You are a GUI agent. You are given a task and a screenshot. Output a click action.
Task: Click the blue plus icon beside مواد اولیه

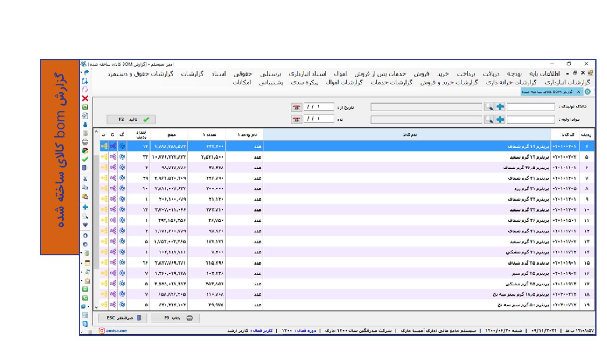click(x=500, y=120)
